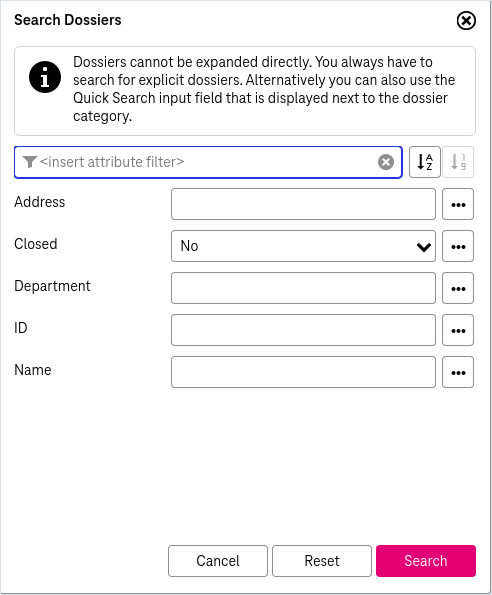Run the dossier Search

426,561
